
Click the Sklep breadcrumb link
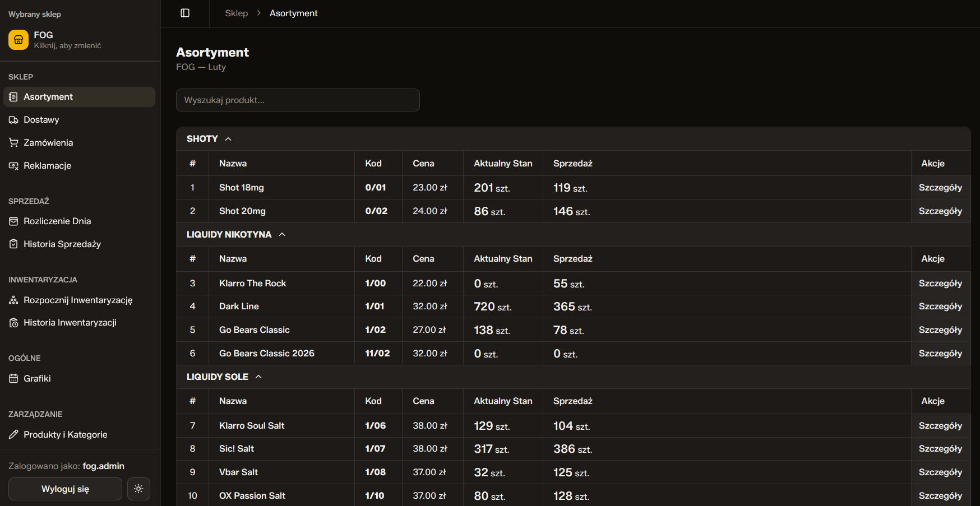(x=236, y=13)
